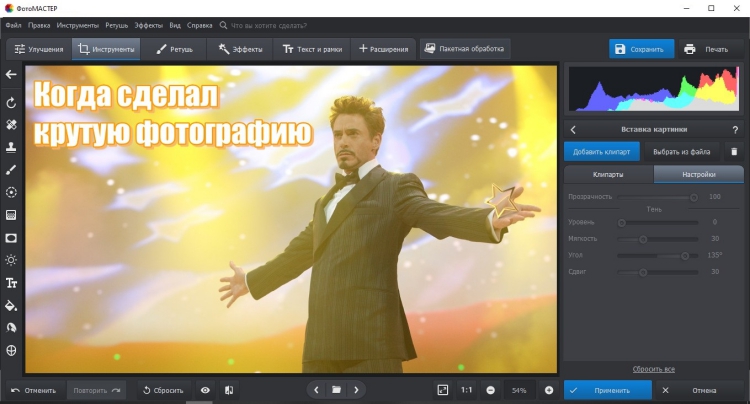Adjust the Сдвиг slider

[x=658, y=272]
